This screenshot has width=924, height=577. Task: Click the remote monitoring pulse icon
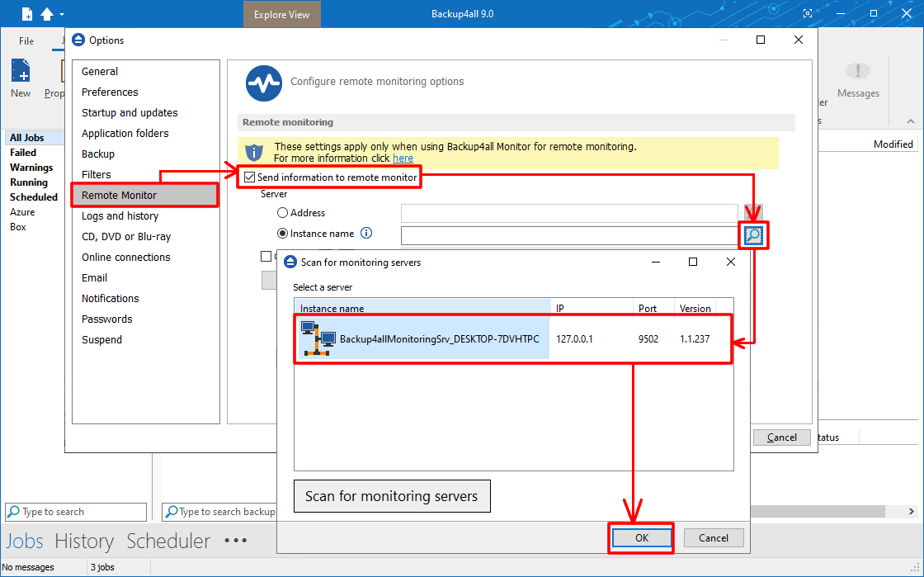[263, 83]
